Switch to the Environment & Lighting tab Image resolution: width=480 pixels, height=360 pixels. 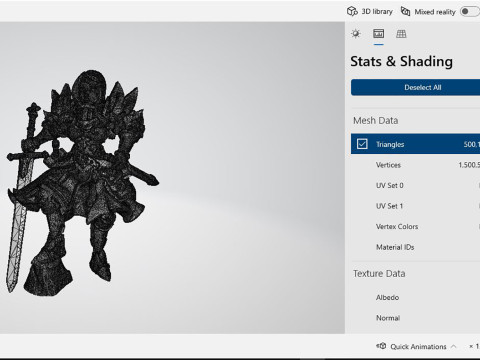[356, 34]
